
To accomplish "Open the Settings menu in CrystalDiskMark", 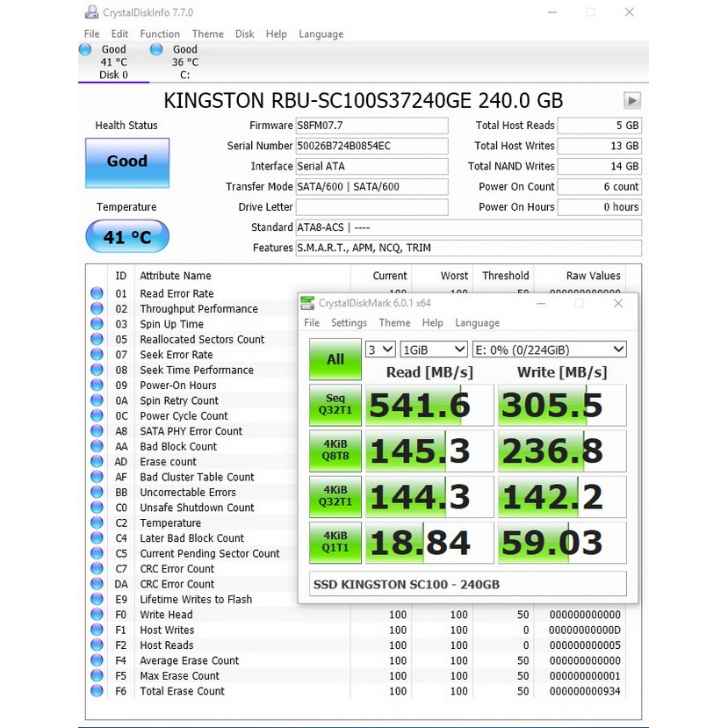I will coord(349,322).
